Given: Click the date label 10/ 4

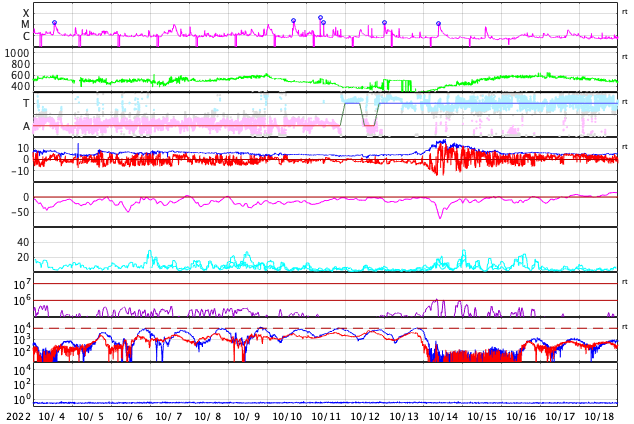Looking at the screenshot, I should click(51, 417).
